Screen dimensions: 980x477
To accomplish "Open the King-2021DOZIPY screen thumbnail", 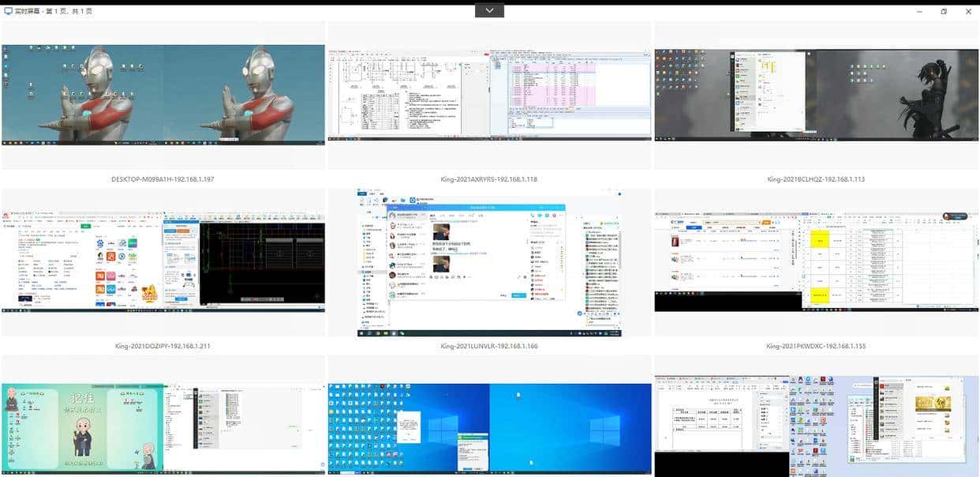I will point(163,261).
